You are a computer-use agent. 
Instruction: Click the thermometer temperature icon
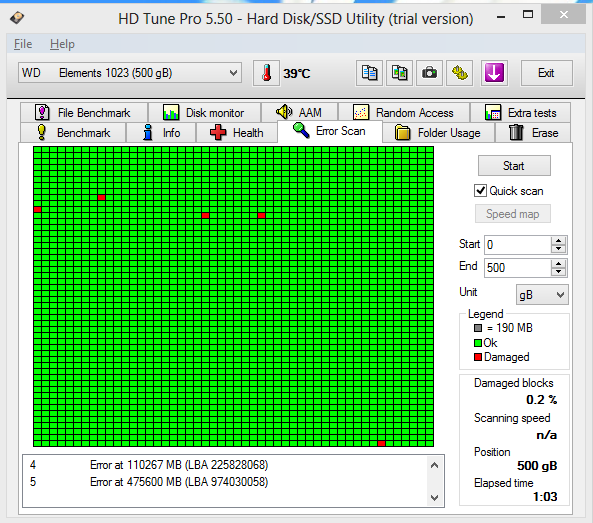pos(266,73)
